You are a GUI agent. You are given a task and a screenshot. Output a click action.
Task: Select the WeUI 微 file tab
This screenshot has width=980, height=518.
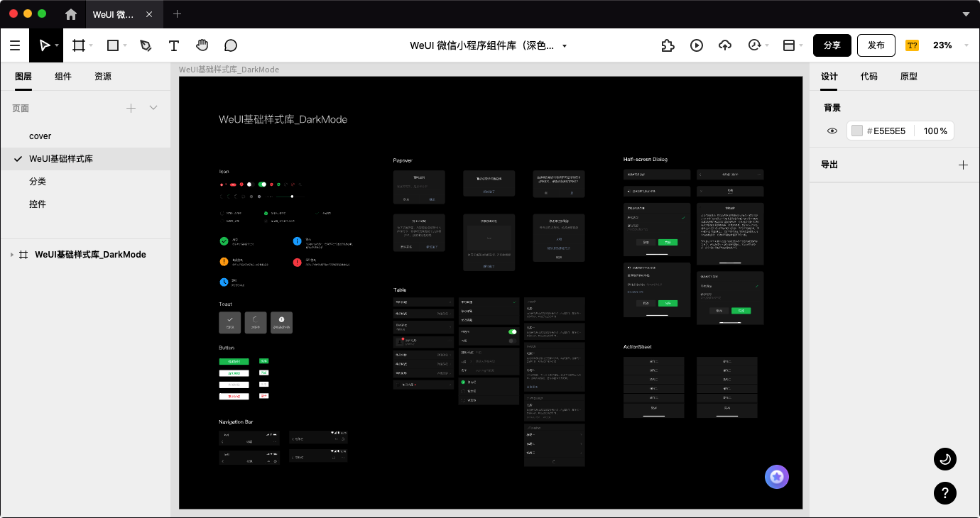[124, 14]
